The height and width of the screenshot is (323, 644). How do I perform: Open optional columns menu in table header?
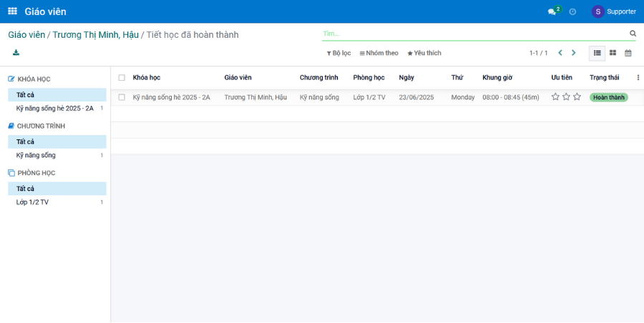pyautogui.click(x=638, y=78)
